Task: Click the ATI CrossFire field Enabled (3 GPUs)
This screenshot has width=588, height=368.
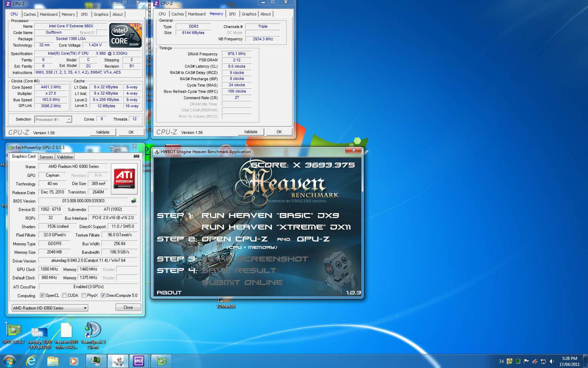Action: pyautogui.click(x=88, y=287)
